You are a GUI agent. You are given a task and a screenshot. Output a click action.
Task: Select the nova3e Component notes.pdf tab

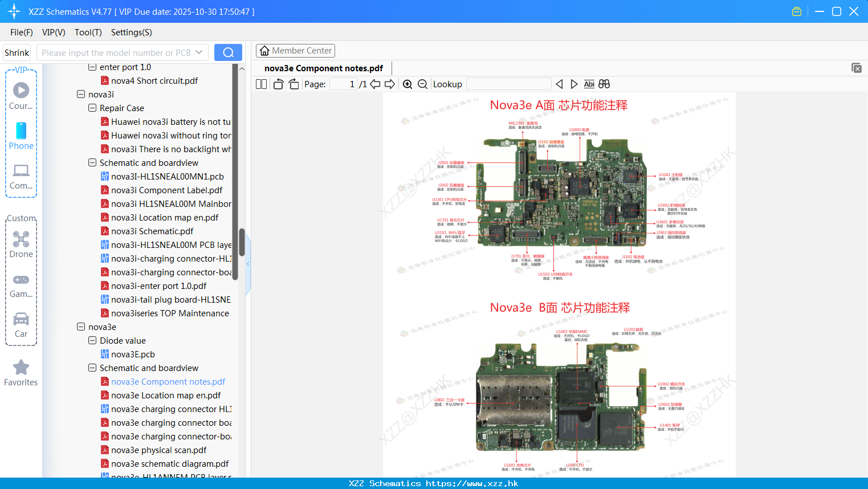tap(324, 68)
